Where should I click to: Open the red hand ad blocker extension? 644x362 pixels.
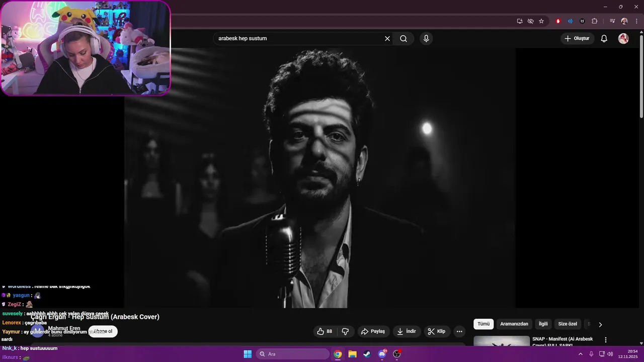(558, 21)
